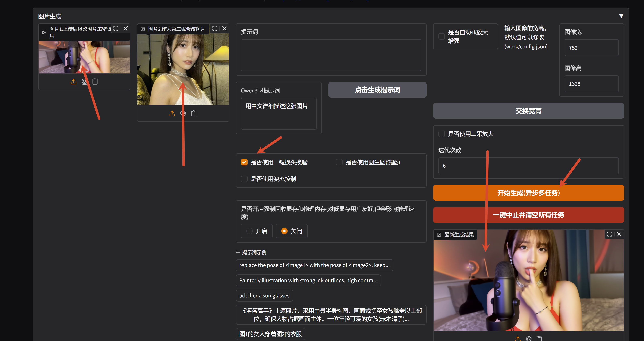Screen dimensions: 644x341
Task: Start generation with 开始生成(异步多任务)
Action: [529, 193]
